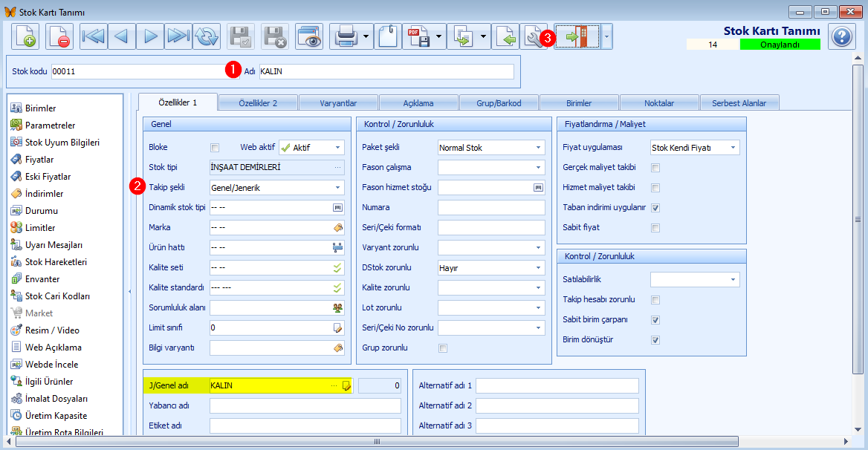
Task: Open the wrench settings tool
Action: (533, 36)
